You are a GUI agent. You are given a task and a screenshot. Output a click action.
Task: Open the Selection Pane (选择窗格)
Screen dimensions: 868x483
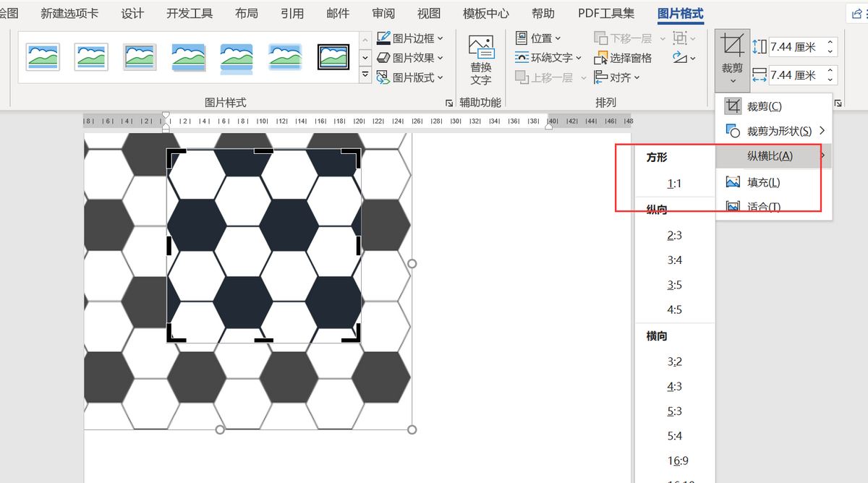[623, 58]
